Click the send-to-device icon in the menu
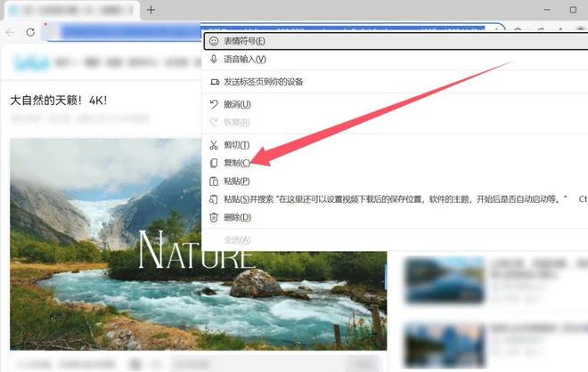588x372 pixels. click(215, 82)
